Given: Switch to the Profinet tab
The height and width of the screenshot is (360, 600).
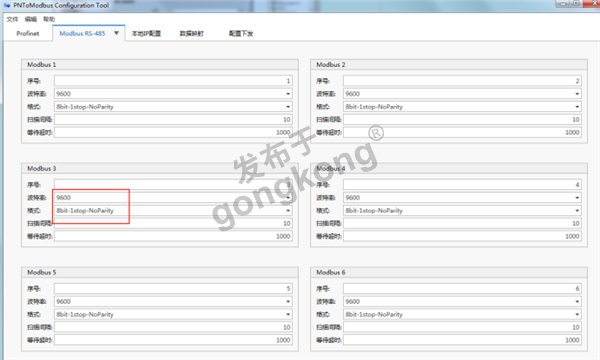Looking at the screenshot, I should 28,33.
